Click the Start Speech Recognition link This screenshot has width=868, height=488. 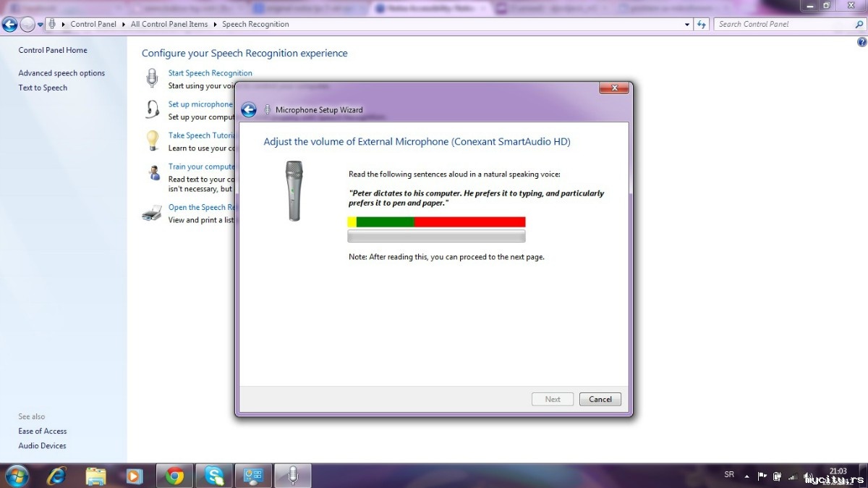pos(210,73)
